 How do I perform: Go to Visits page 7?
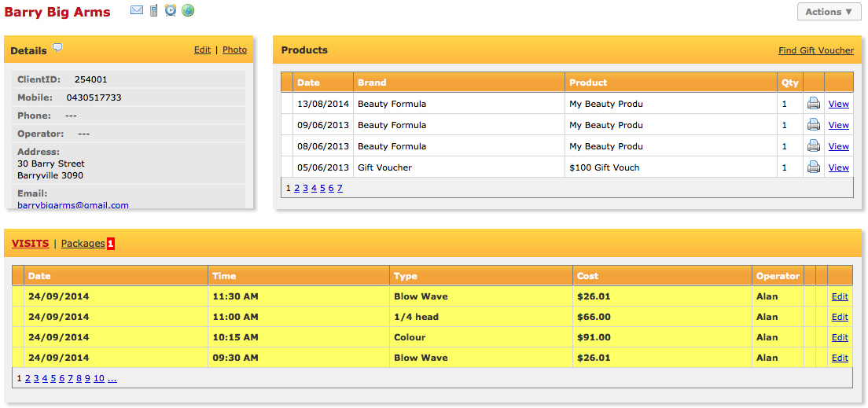coord(70,379)
